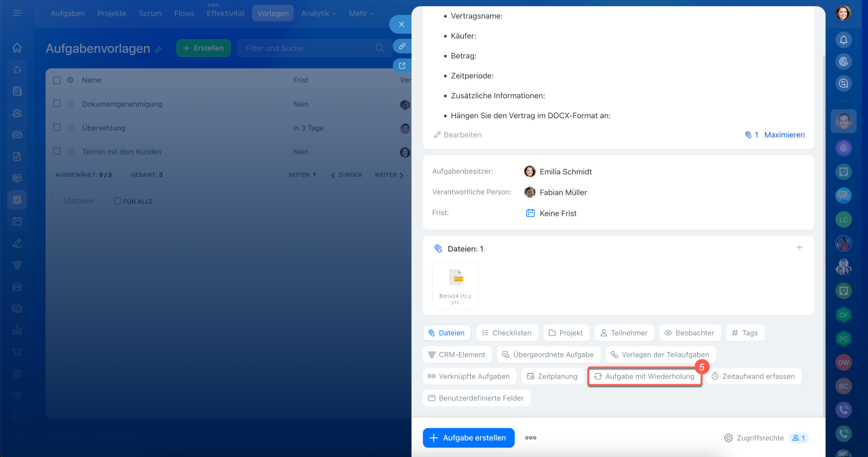The width and height of the screenshot is (868, 457).
Task: Click the plus icon in Dateien section
Action: [800, 248]
